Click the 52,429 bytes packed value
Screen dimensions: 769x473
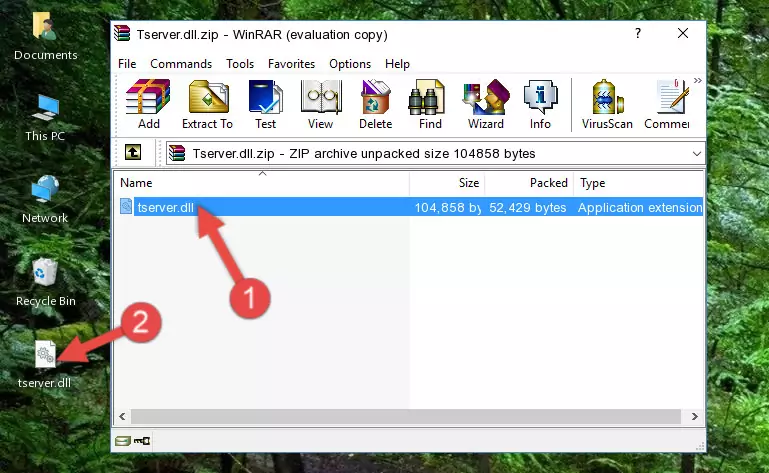click(x=528, y=208)
